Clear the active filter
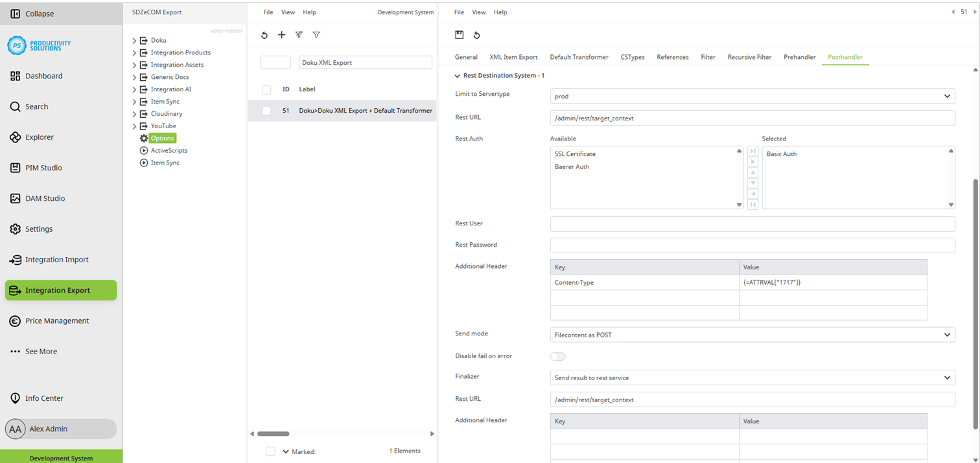This screenshot has width=980, height=463. [299, 35]
